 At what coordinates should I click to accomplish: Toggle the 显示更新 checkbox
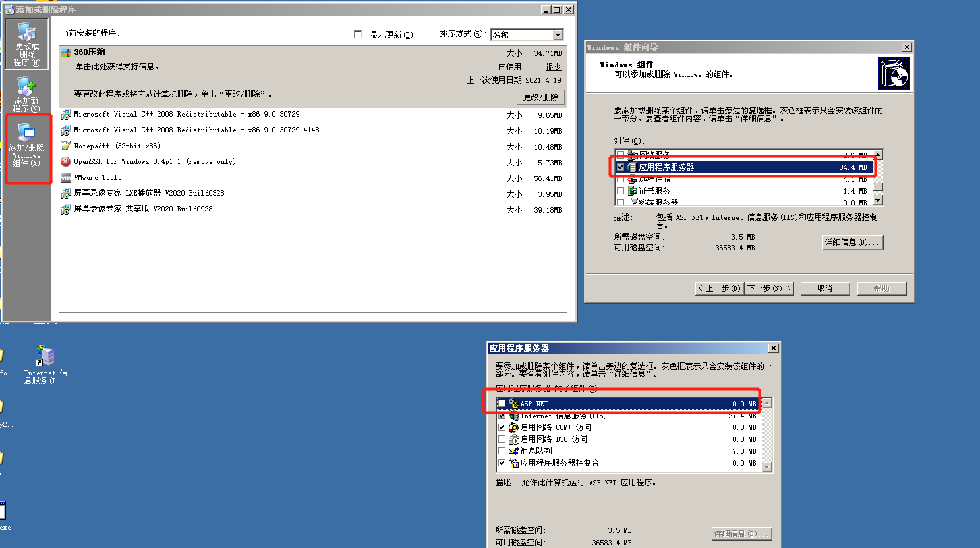coord(358,34)
